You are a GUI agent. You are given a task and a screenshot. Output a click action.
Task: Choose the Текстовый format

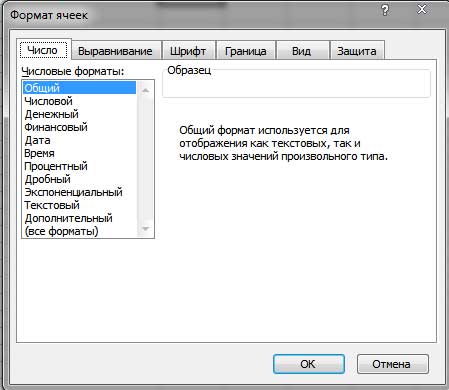tap(80, 205)
